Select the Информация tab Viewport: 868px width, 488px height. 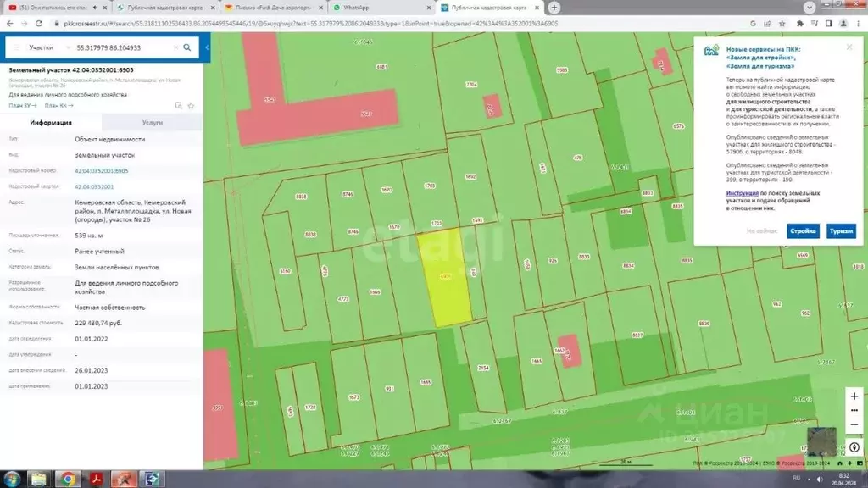(51, 122)
